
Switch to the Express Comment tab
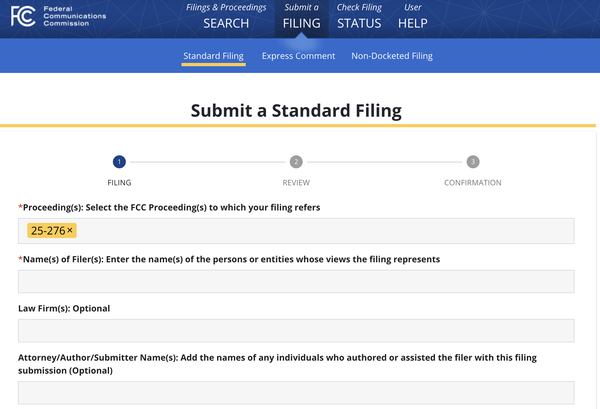(x=298, y=56)
